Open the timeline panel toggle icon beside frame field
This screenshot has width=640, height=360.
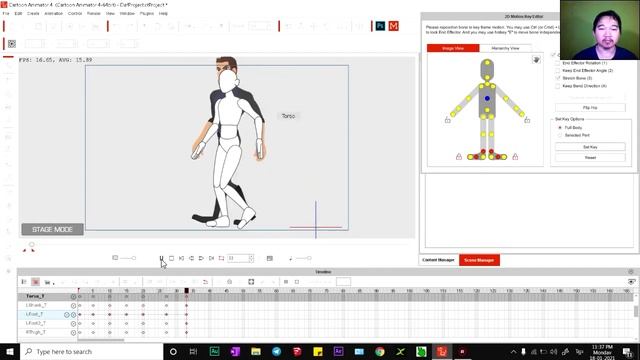[269, 258]
